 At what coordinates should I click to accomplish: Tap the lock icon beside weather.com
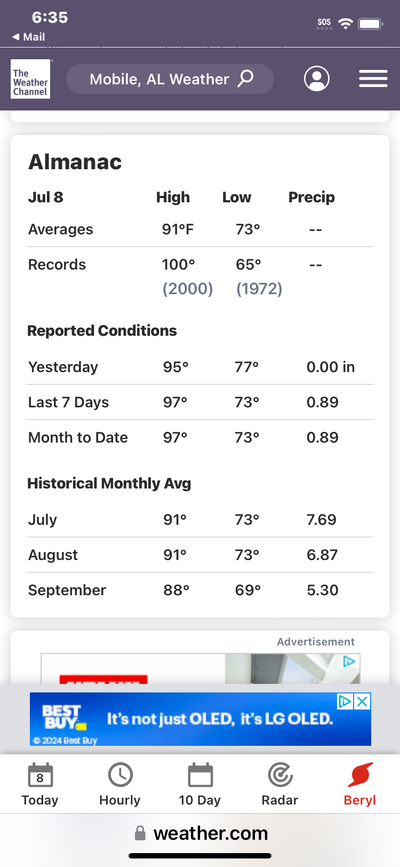(141, 833)
